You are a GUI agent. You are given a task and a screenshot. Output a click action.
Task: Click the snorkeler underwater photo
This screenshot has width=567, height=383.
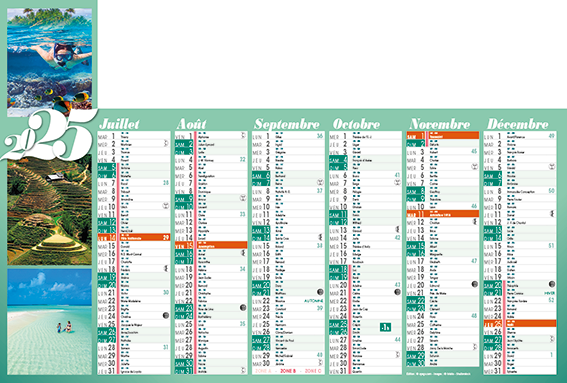coord(49,62)
